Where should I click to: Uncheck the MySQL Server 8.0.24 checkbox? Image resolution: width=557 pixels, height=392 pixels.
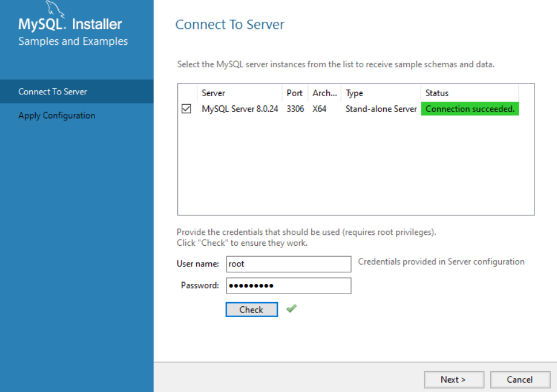tap(186, 109)
